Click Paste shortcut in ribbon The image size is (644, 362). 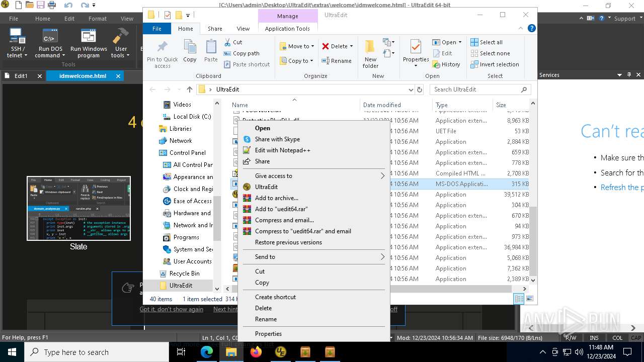(x=247, y=64)
